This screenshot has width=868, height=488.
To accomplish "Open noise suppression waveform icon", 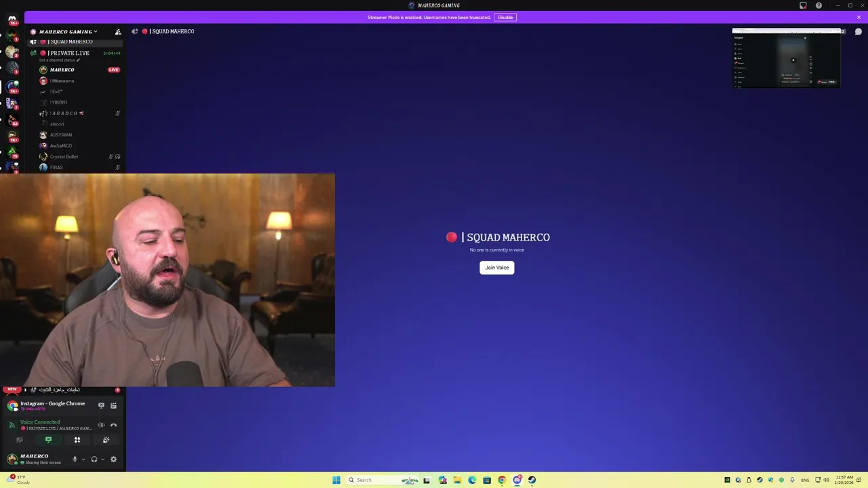I will coord(101,425).
